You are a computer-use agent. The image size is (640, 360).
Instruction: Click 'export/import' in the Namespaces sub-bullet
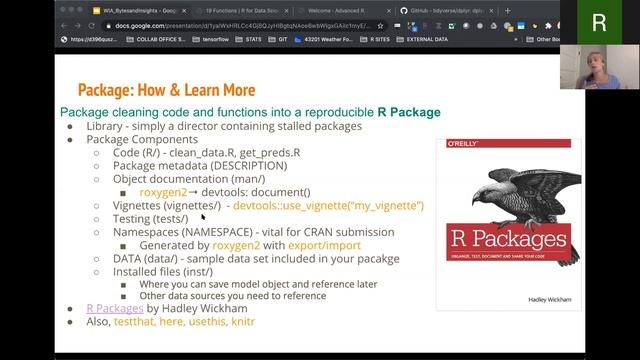click(324, 245)
